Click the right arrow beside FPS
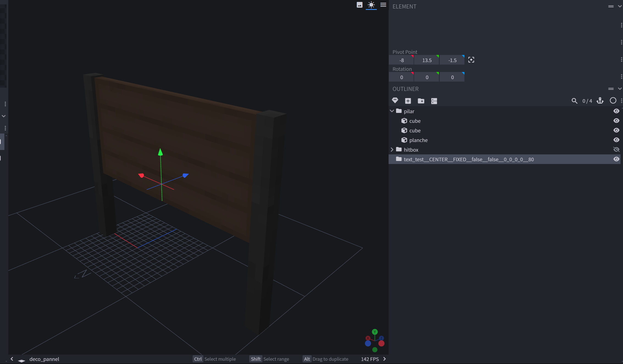The width and height of the screenshot is (623, 364). pos(384,359)
